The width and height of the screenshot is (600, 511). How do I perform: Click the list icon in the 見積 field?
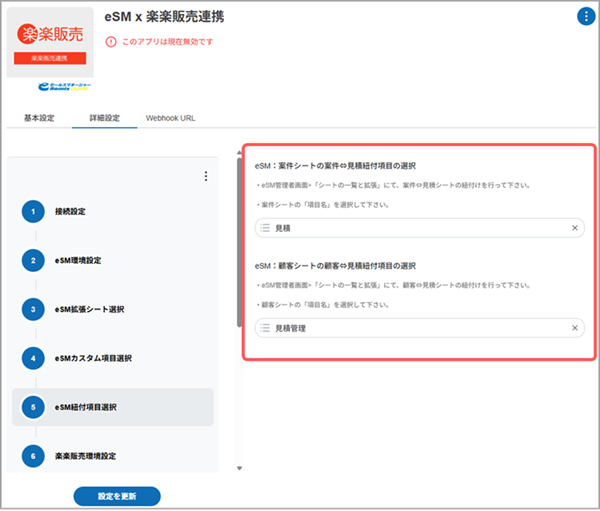coord(265,228)
